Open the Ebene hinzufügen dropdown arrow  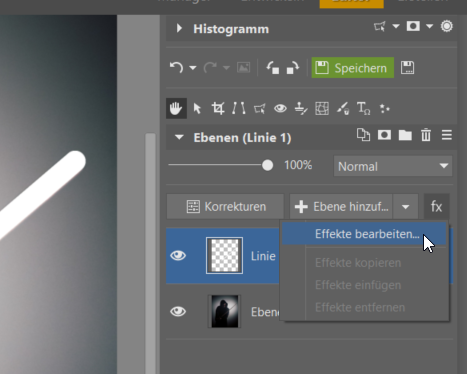pyautogui.click(x=405, y=207)
